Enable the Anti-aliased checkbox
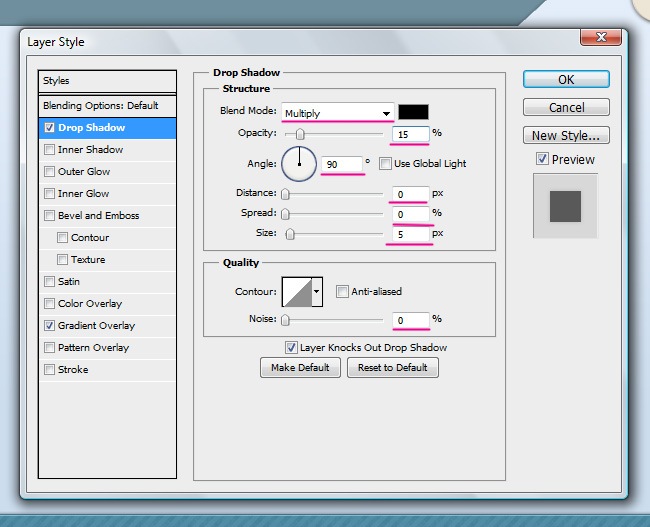Screen dimensions: 650x527 [343, 292]
